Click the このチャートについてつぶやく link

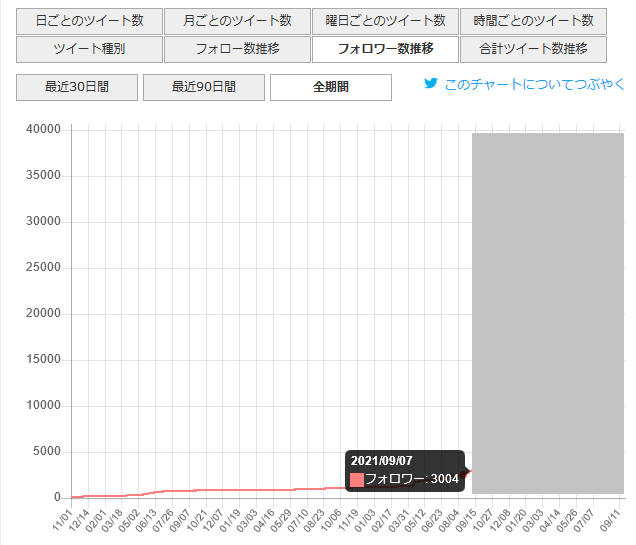pyautogui.click(x=534, y=85)
